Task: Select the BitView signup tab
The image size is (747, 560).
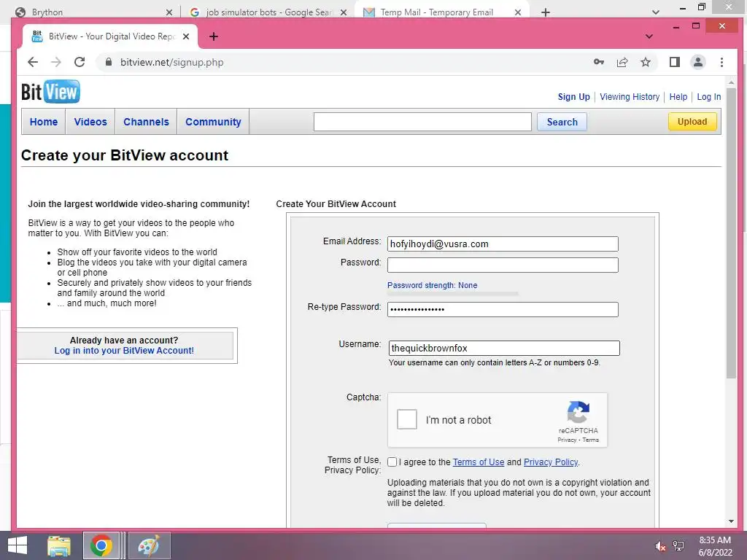Action: (x=111, y=36)
